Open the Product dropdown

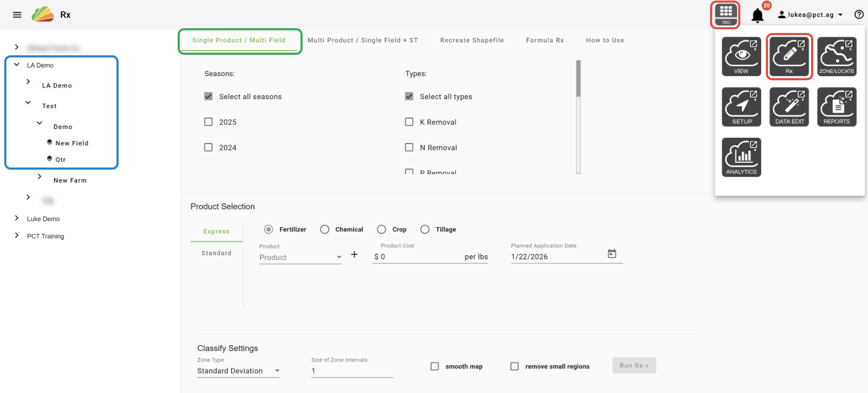pos(300,257)
